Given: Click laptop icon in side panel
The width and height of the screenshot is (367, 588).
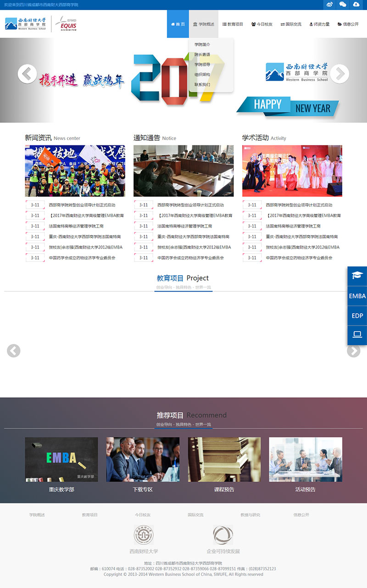Looking at the screenshot, I should click(x=357, y=335).
